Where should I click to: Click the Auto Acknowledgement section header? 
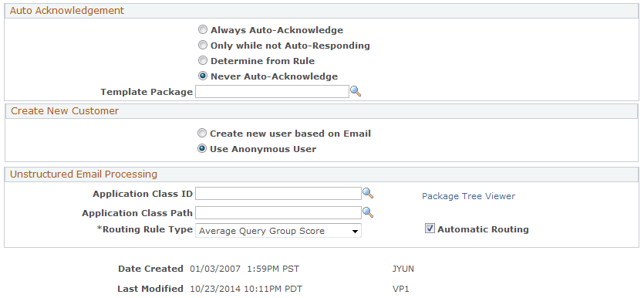pyautogui.click(x=322, y=11)
